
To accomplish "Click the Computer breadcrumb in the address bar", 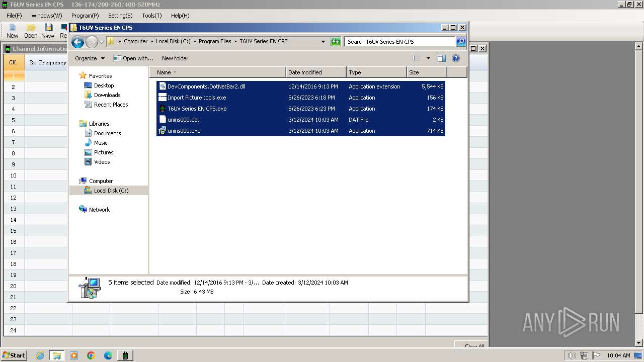I will pyautogui.click(x=136, y=42).
